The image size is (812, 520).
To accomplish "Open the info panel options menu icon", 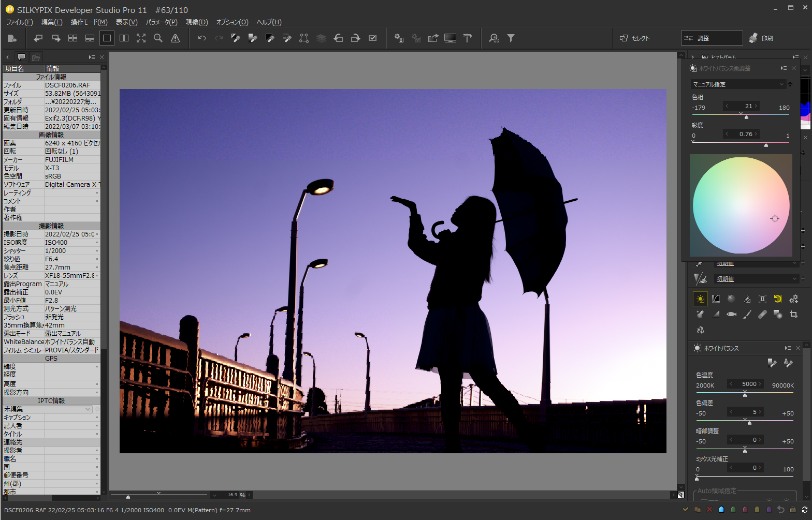I will [92, 57].
